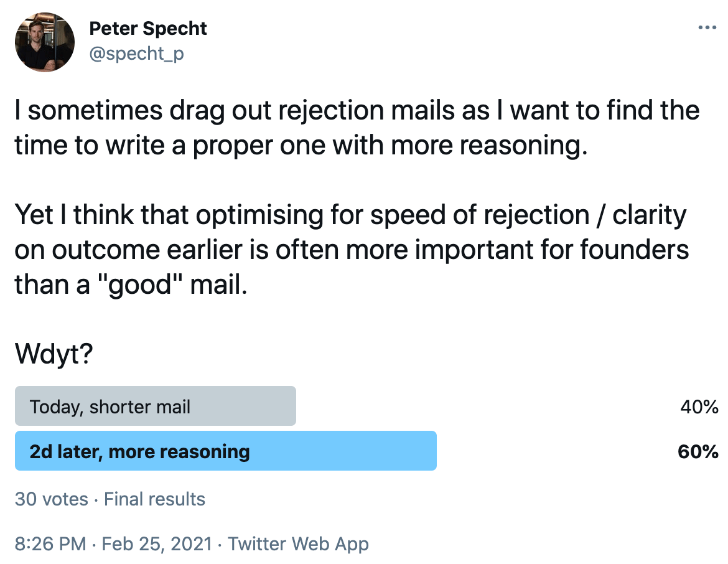Viewport: 728px width, 564px height.
Task: Click the quoted word "good" in the tweet
Action: coord(140,284)
